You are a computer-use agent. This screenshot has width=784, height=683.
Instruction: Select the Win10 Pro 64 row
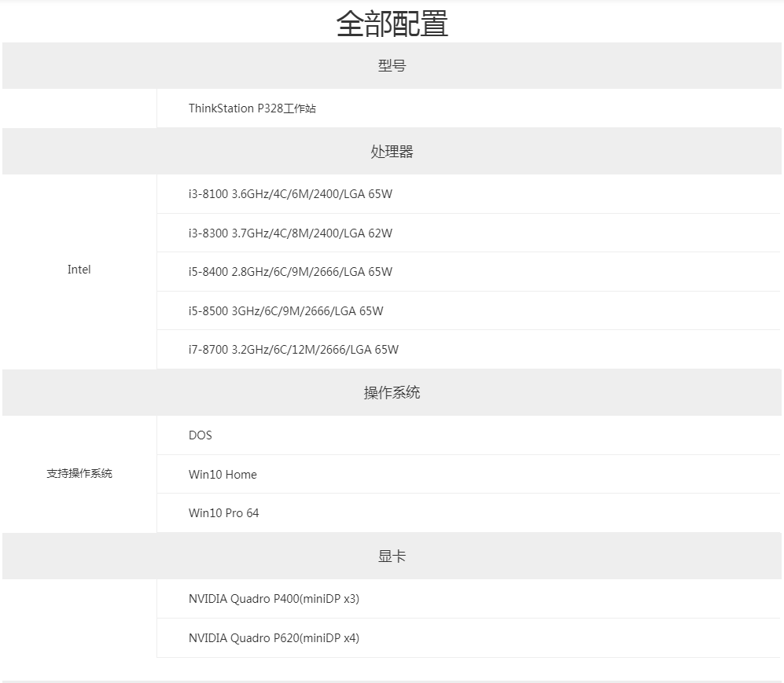(x=469, y=513)
